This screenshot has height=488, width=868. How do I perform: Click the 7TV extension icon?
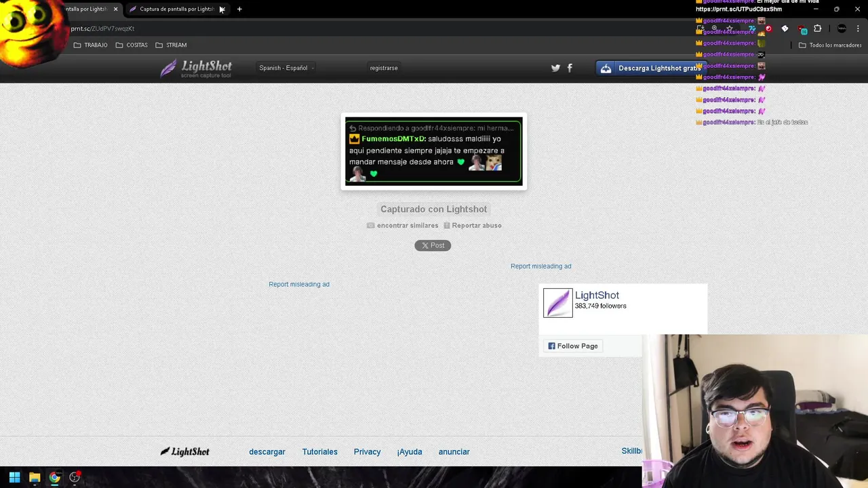point(752,28)
